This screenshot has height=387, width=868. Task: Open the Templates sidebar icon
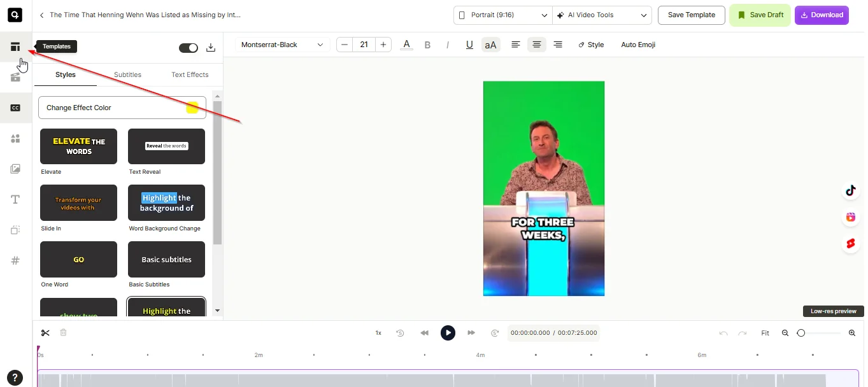(15, 47)
